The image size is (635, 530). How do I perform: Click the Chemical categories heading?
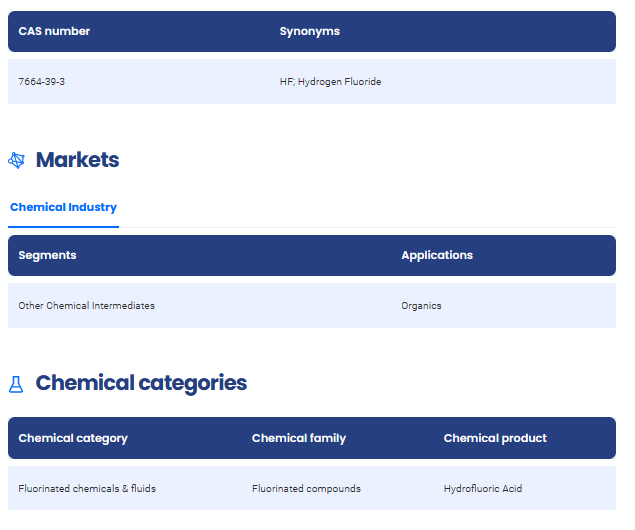click(x=141, y=383)
